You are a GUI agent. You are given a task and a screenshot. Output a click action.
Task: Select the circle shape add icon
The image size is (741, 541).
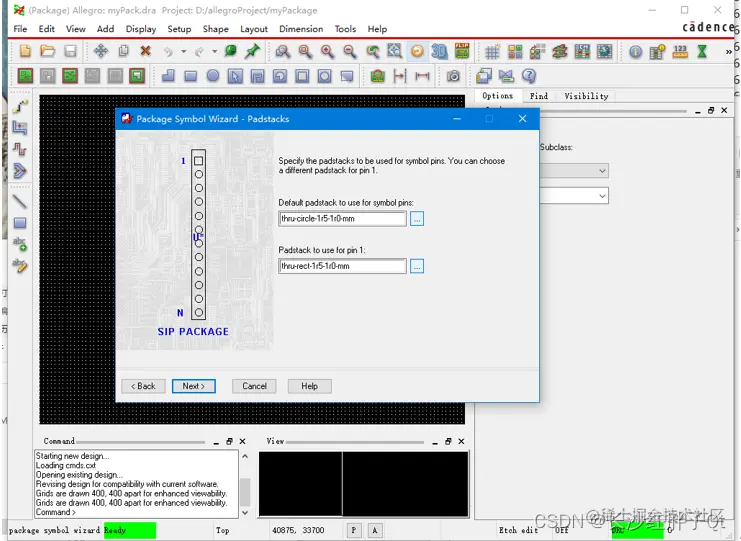213,76
